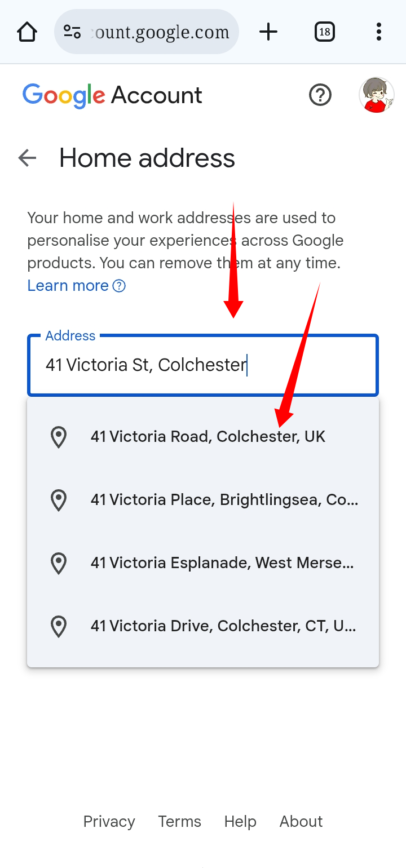Focus the Address input field
This screenshot has height=868, width=406.
(x=203, y=365)
